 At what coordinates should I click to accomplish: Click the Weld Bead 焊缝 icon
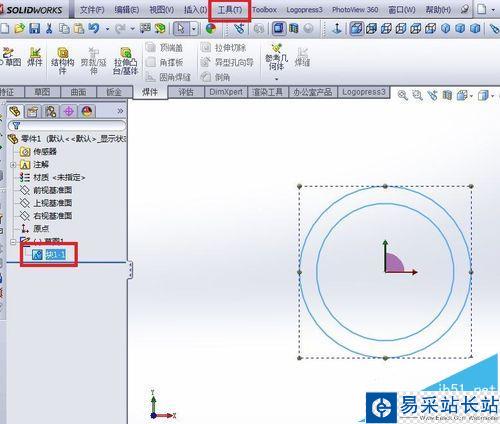click(302, 57)
